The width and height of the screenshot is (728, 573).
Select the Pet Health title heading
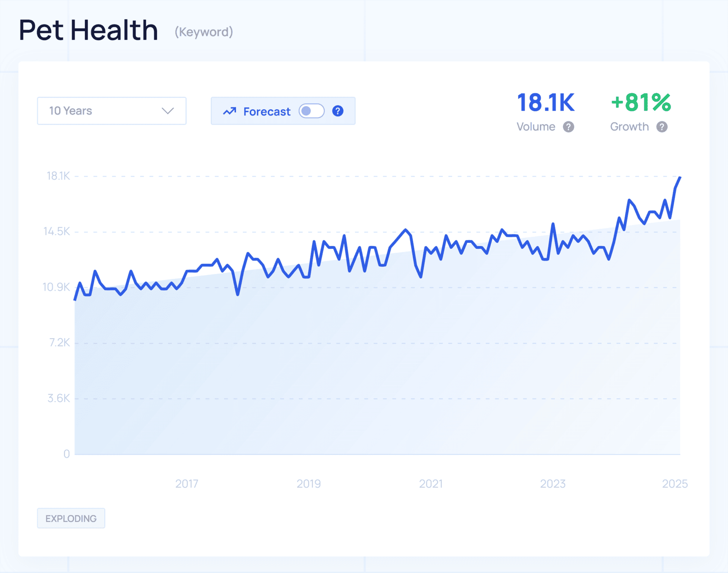point(88,30)
